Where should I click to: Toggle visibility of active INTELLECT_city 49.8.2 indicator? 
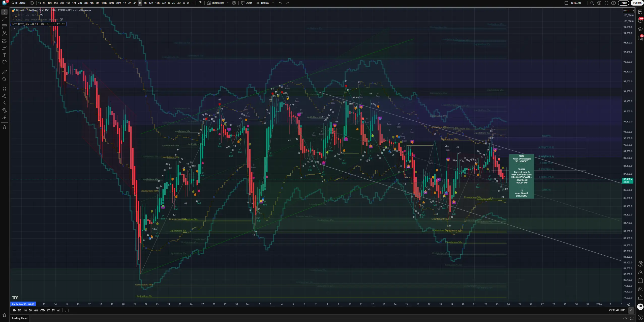(x=43, y=24)
